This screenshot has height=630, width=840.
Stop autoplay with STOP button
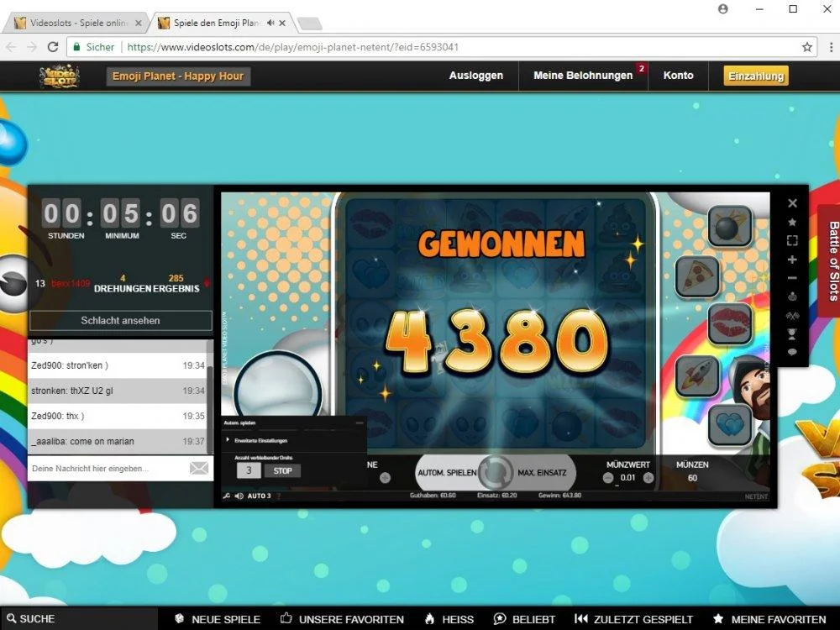[282, 471]
